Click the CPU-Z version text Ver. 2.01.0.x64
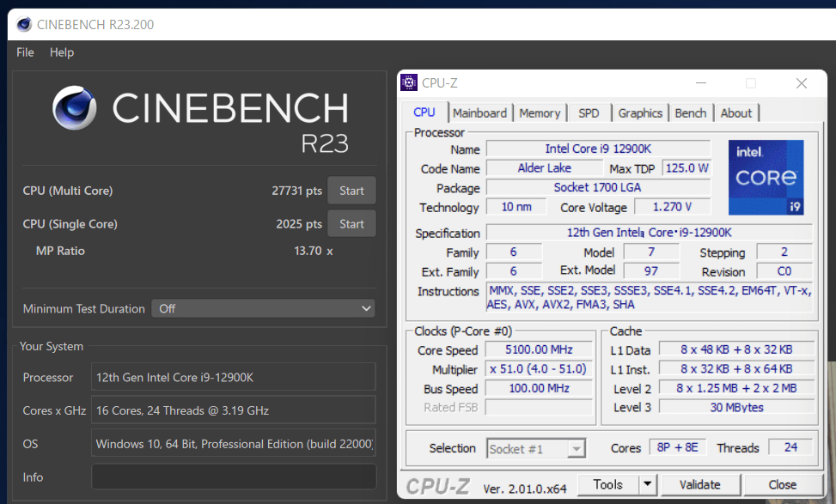The height and width of the screenshot is (504, 836). [525, 489]
